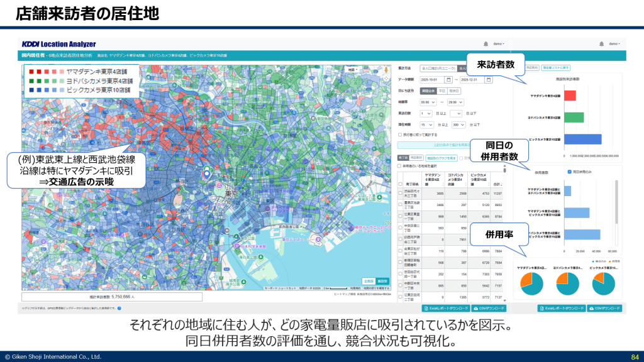644x362 pixels.
Task: Check the 豊島区池袋三丁目 row checkbox
Action: [401, 204]
